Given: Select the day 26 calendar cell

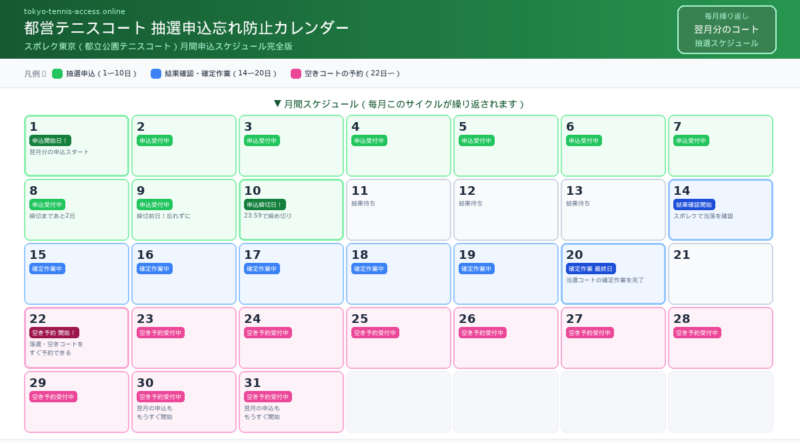Looking at the screenshot, I should [506, 338].
